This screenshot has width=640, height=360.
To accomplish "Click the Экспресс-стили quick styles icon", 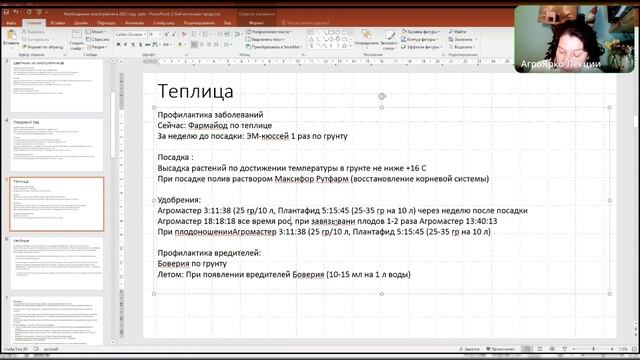I will 390,35.
